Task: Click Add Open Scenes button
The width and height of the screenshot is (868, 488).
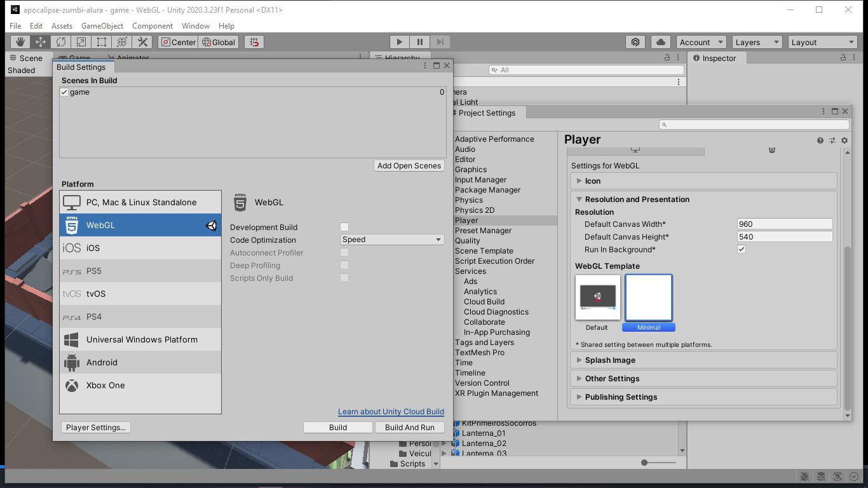Action: pyautogui.click(x=409, y=166)
